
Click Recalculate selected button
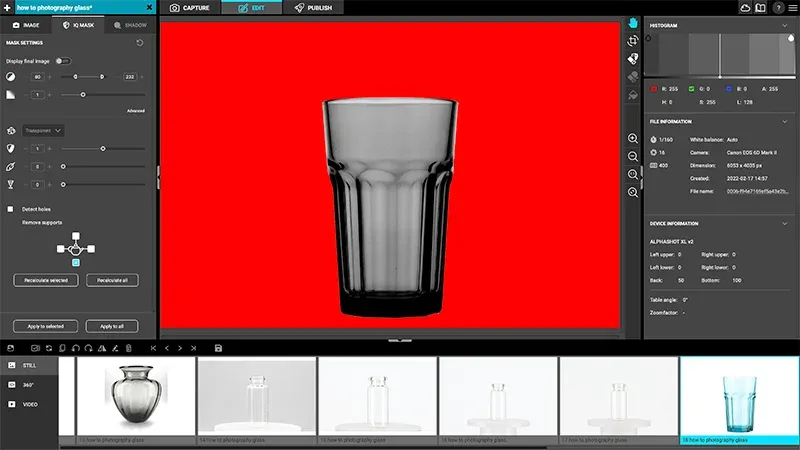click(46, 280)
